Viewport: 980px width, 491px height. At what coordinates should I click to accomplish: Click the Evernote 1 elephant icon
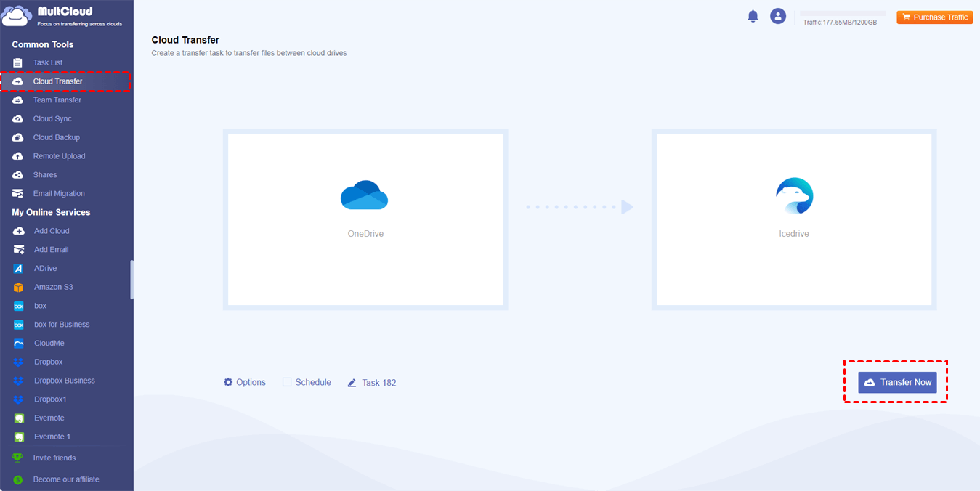tap(19, 437)
